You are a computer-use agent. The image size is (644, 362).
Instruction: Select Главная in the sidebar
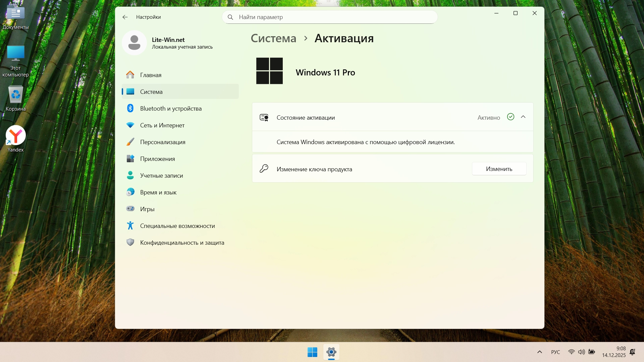[151, 75]
